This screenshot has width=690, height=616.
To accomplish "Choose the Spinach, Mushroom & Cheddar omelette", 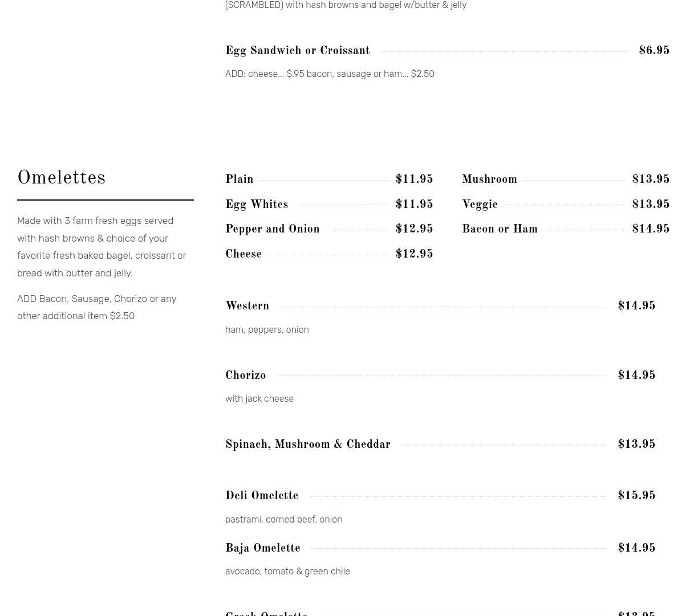I will coord(308,445).
